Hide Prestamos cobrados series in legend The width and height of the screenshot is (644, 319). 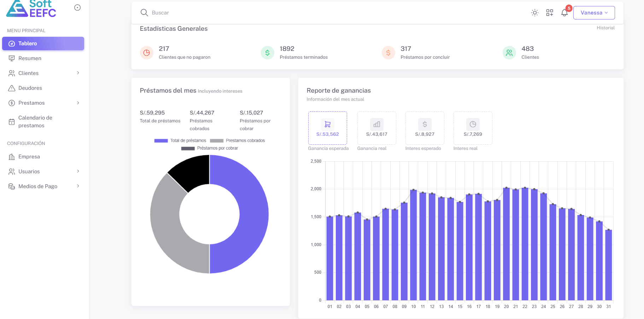(238, 140)
